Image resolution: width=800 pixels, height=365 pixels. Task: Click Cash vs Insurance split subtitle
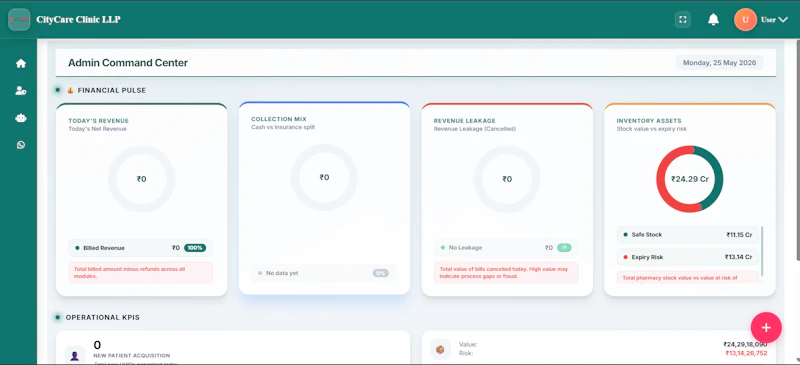[283, 127]
